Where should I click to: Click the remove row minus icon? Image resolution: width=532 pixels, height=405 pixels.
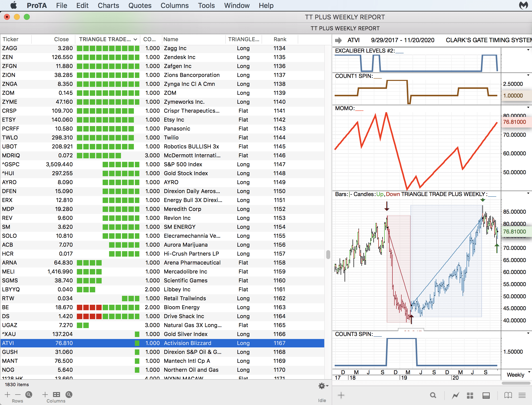(x=18, y=395)
